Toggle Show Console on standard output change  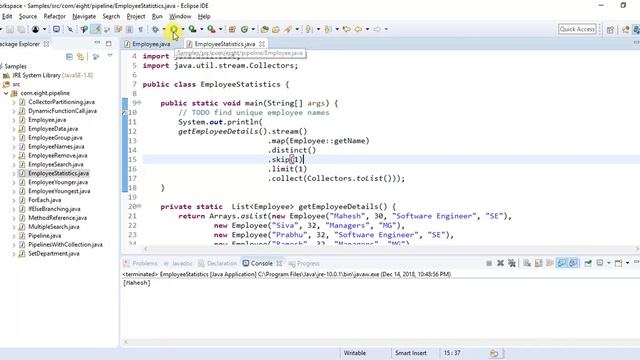pyautogui.click(x=562, y=263)
